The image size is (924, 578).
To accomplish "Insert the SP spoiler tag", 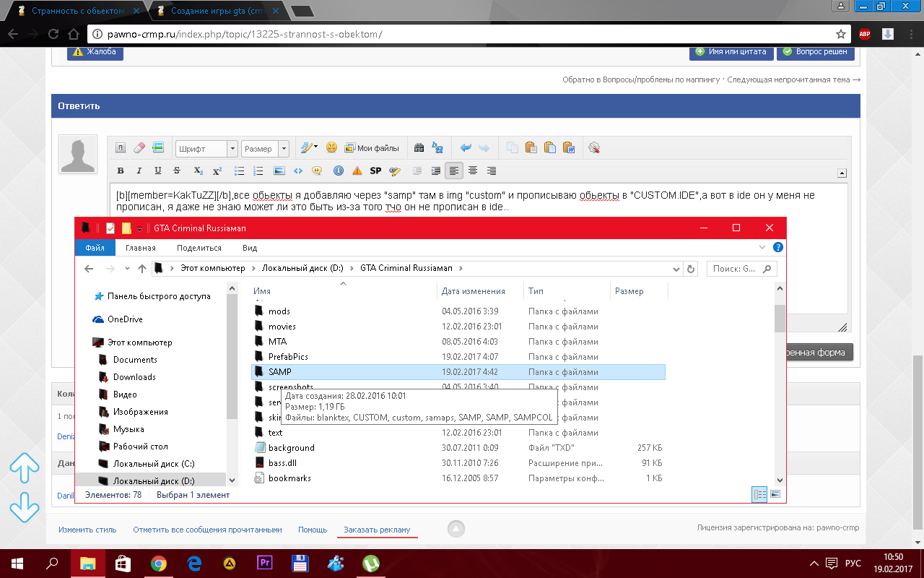I will pyautogui.click(x=375, y=171).
